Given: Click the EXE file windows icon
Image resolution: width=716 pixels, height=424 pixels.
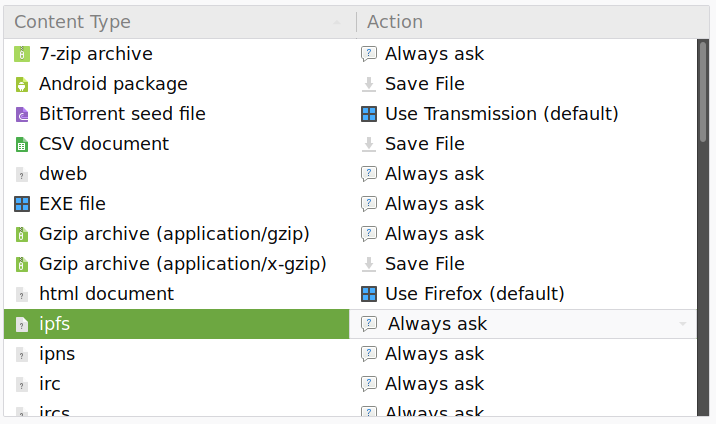Looking at the screenshot, I should (21, 204).
